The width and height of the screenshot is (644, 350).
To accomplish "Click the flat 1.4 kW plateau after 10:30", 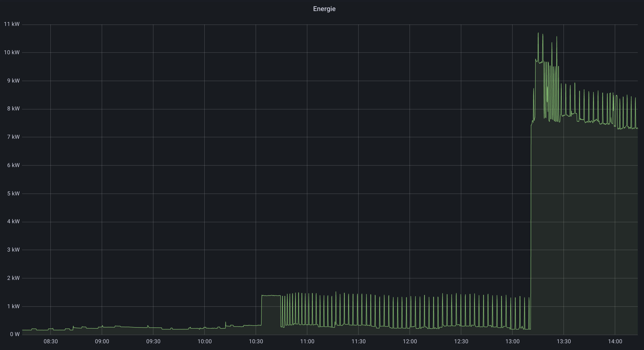I will [x=271, y=296].
